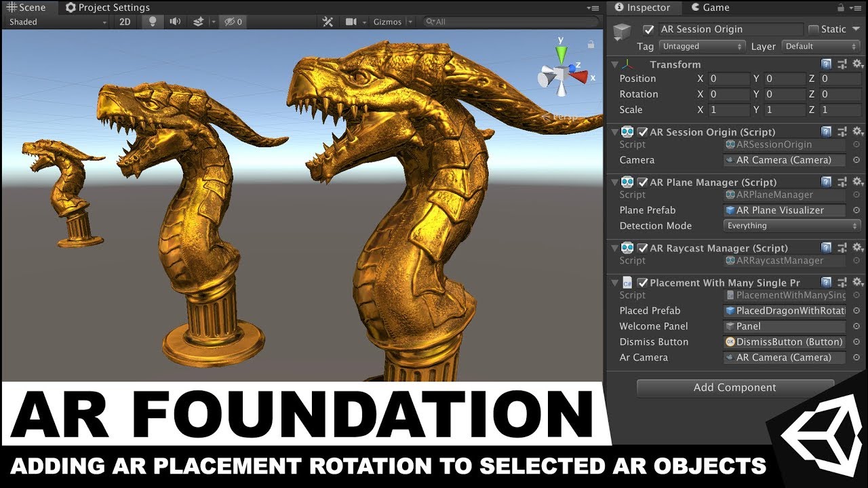Open AR Plane Manager gear menu
The width and height of the screenshot is (868, 488).
[858, 182]
